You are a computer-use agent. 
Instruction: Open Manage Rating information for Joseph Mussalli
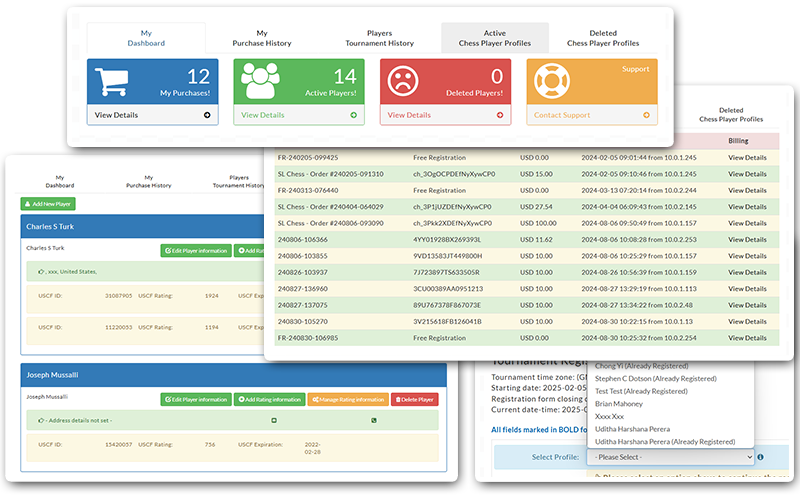347,399
